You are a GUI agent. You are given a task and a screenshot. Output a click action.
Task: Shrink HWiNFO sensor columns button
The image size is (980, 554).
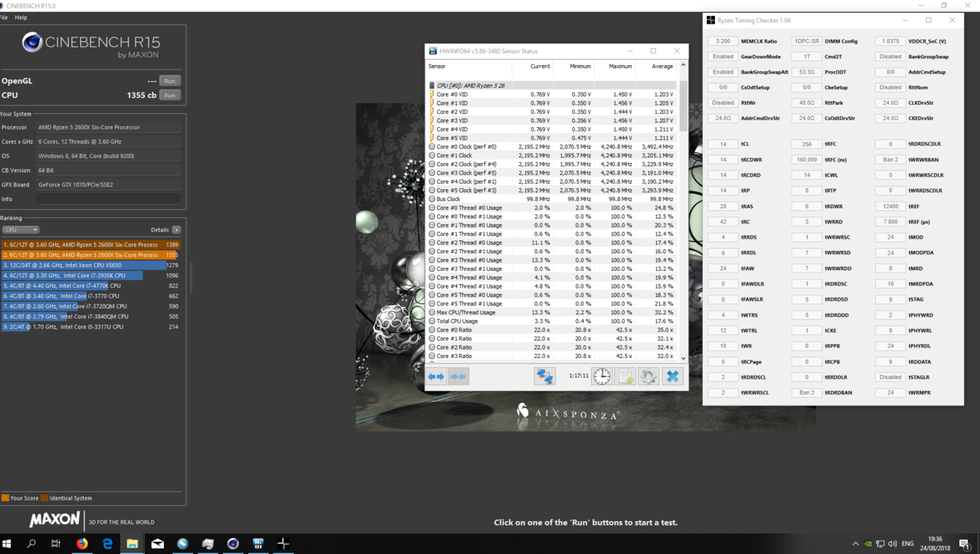(x=458, y=376)
